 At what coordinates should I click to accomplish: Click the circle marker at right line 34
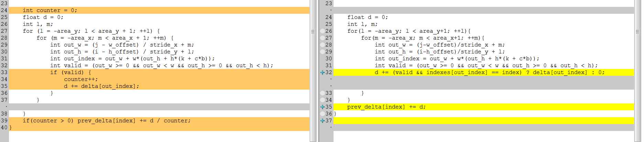point(323,100)
